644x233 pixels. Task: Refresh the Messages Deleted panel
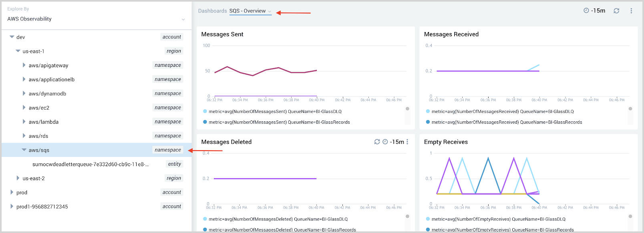[377, 142]
